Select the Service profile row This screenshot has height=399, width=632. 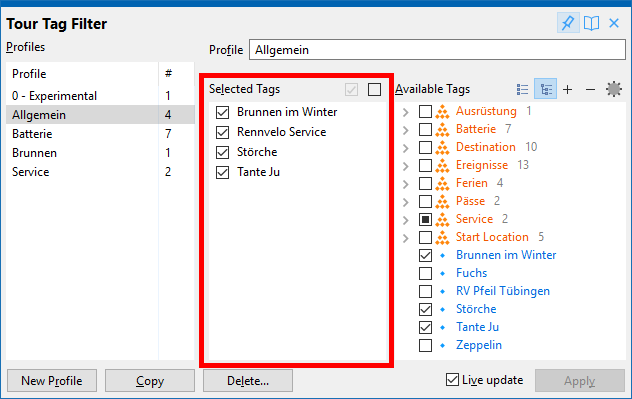point(100,172)
